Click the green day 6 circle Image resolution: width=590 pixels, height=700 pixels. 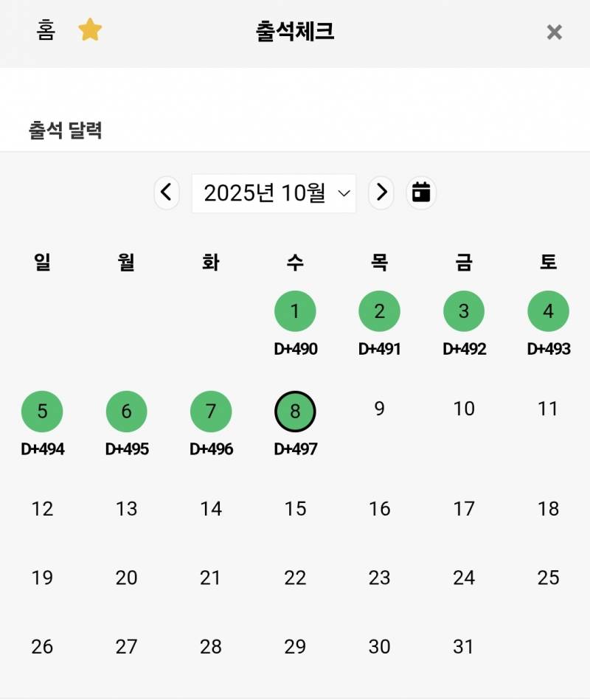(126, 411)
